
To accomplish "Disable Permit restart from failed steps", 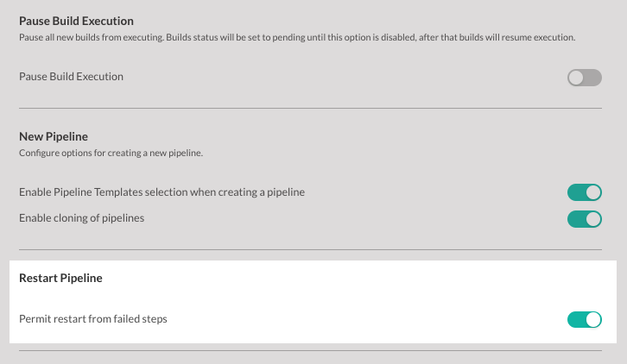I will tap(584, 320).
